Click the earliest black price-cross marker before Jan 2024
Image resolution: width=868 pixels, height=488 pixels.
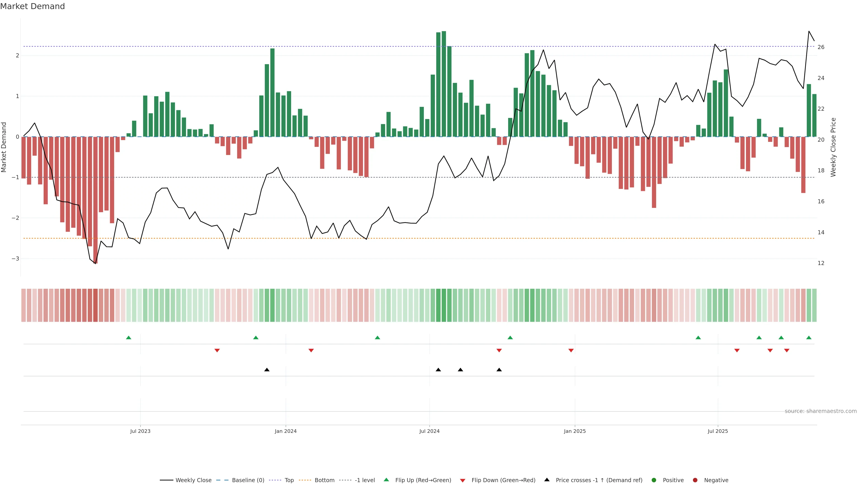tap(267, 369)
